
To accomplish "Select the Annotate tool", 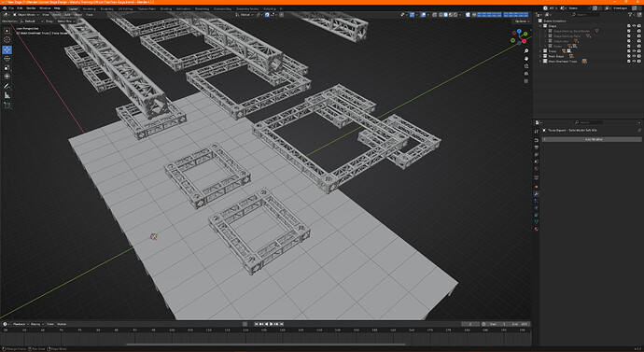I will [x=7, y=86].
